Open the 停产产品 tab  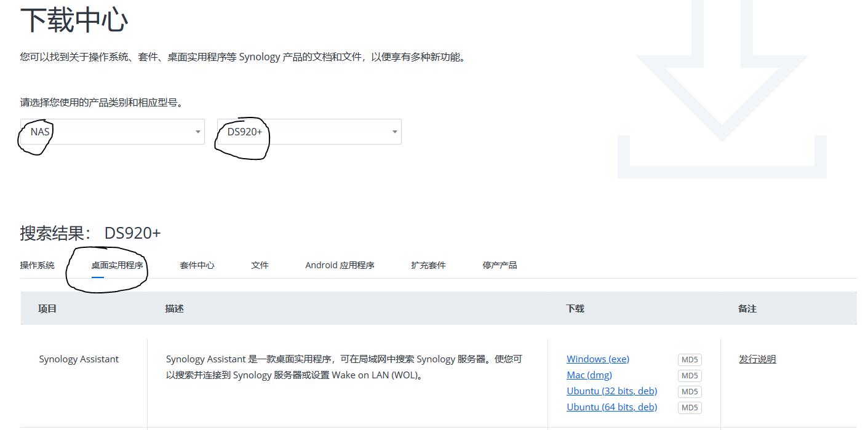coord(499,265)
